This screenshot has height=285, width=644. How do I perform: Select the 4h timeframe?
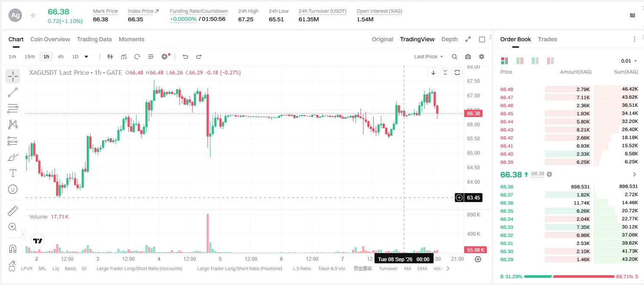[x=61, y=57]
